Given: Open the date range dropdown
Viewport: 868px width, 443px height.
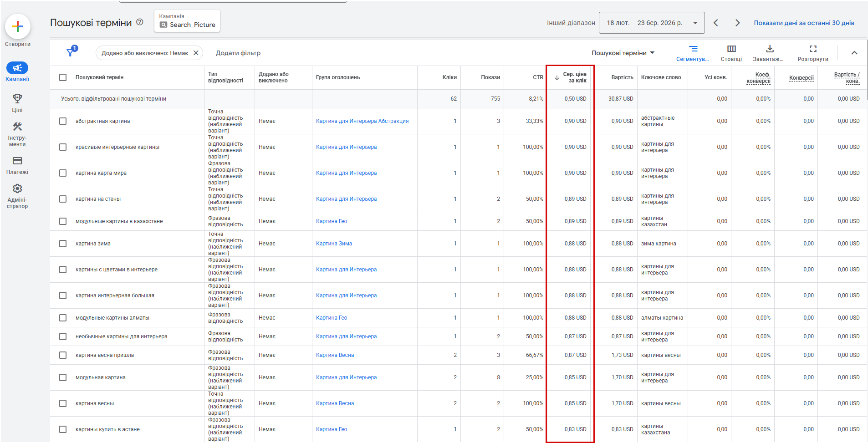Looking at the screenshot, I should (x=652, y=23).
